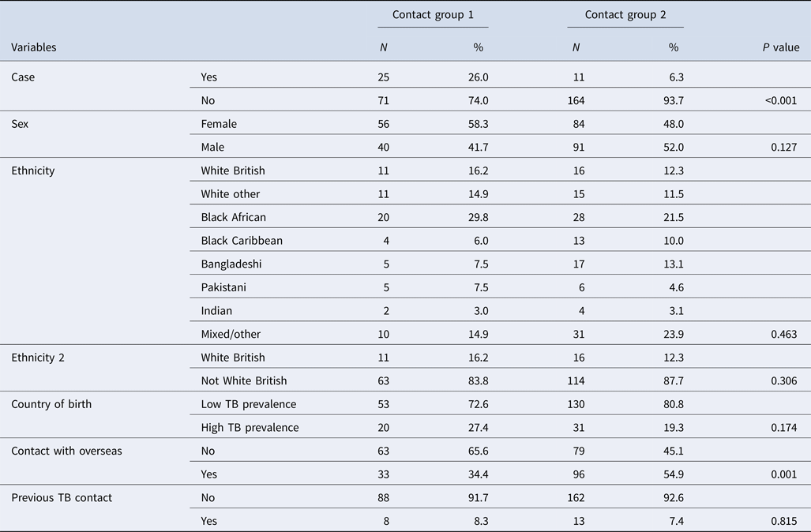The image size is (811, 532).
Task: Select the Sex row label
Action: tap(21, 124)
